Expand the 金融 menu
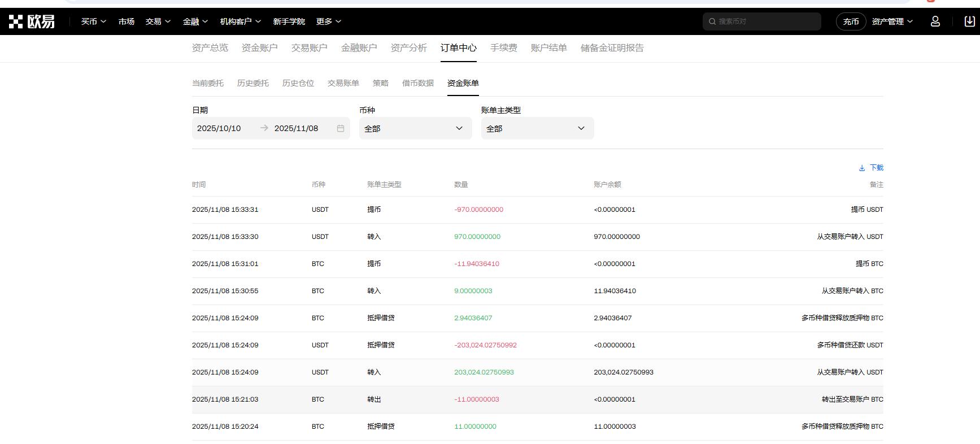 coord(195,21)
